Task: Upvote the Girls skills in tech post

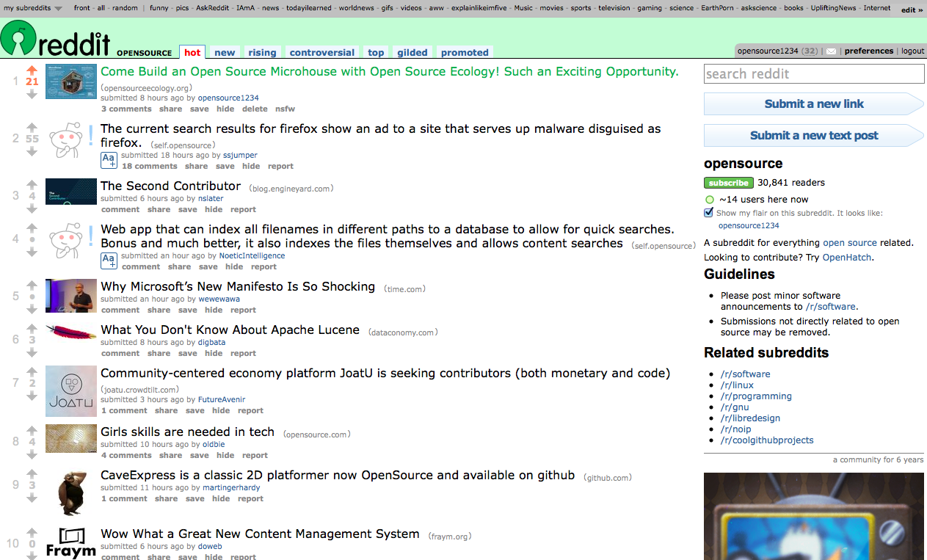Action: point(32,431)
